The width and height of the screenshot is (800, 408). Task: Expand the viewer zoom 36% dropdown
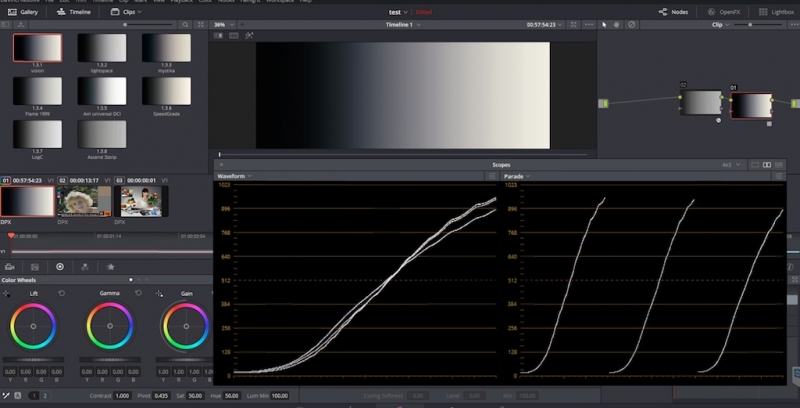point(224,23)
